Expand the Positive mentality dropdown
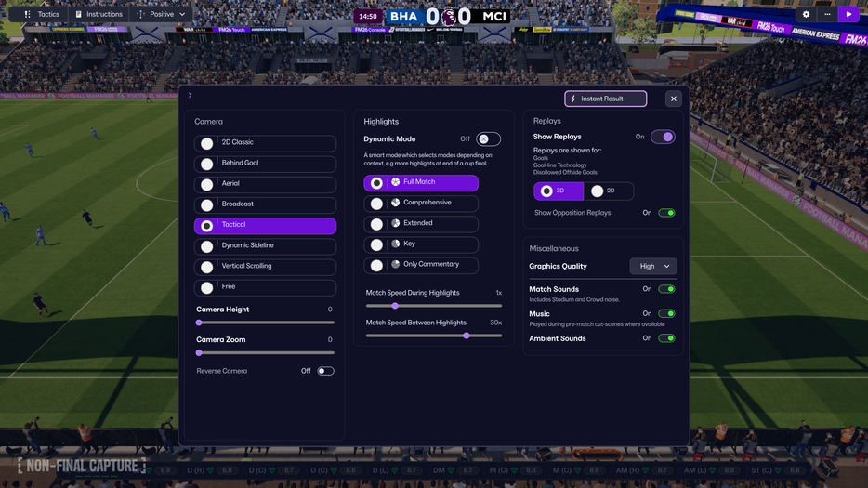Image resolution: width=868 pixels, height=488 pixels. (x=161, y=14)
